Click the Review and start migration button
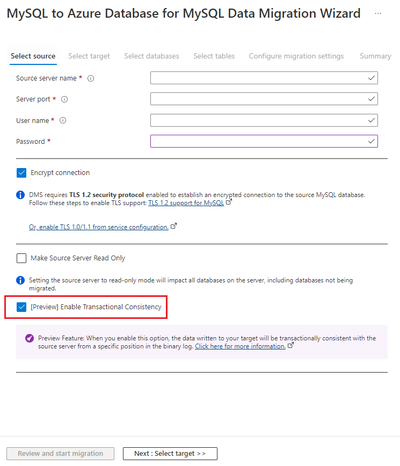 point(60,454)
